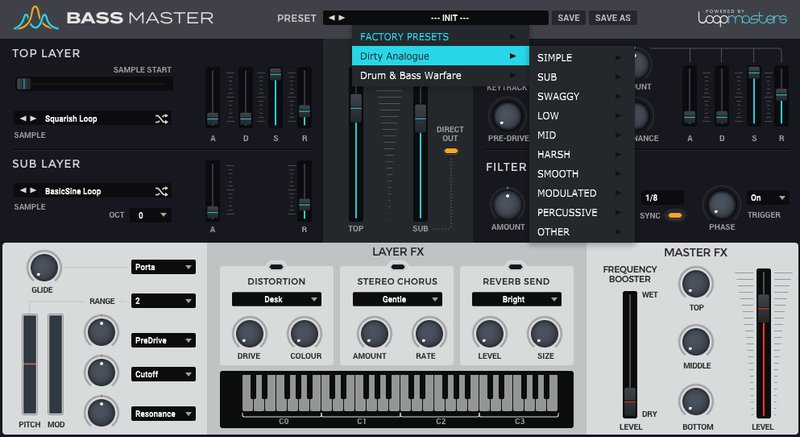This screenshot has width=800, height=437.
Task: Toggle the Distortion power indicator
Action: [x=275, y=265]
